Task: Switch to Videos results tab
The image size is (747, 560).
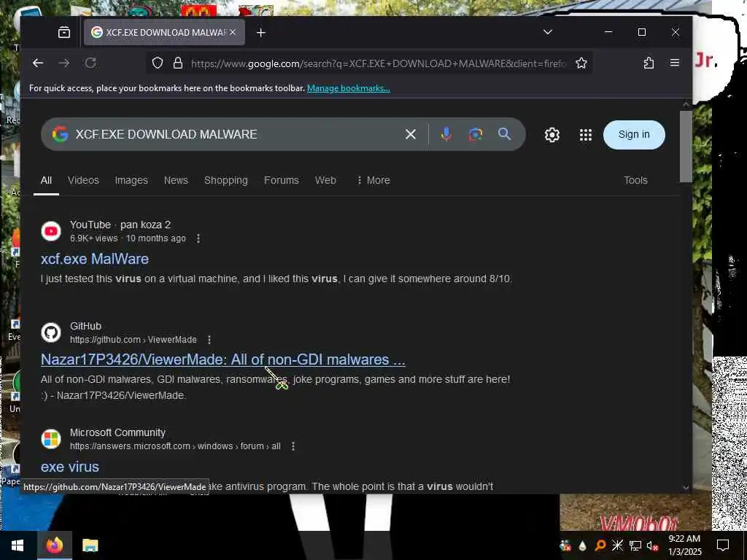Action: click(83, 181)
